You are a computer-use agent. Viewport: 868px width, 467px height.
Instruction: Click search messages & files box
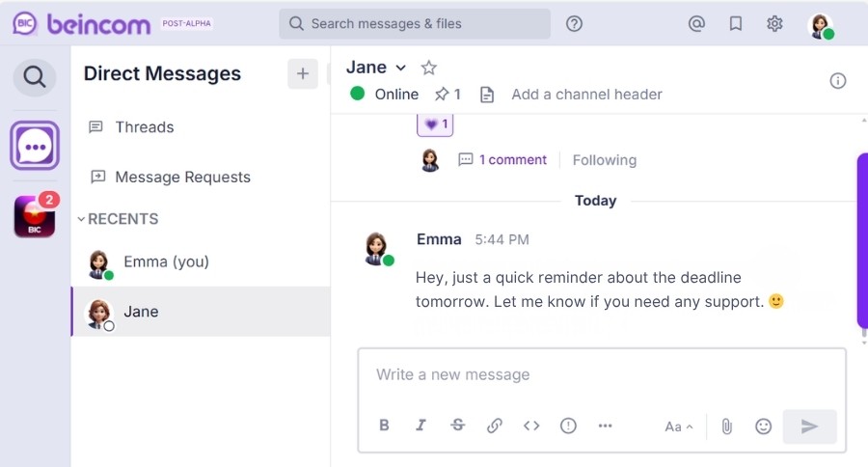coord(415,24)
